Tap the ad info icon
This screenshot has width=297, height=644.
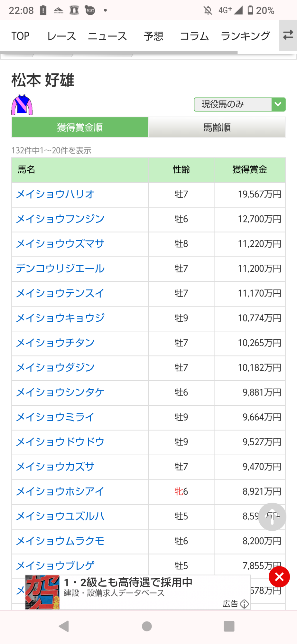[x=245, y=604]
